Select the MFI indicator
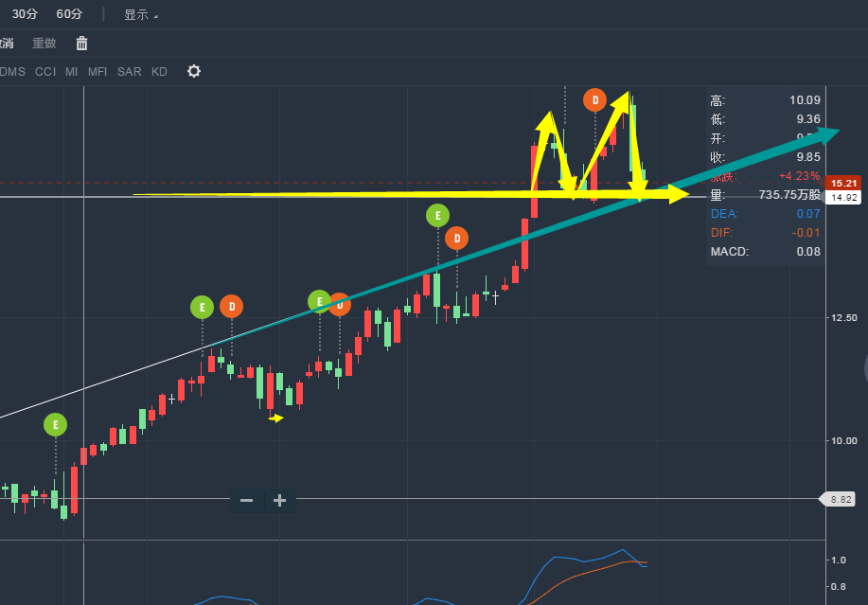This screenshot has width=868, height=605. coord(97,71)
